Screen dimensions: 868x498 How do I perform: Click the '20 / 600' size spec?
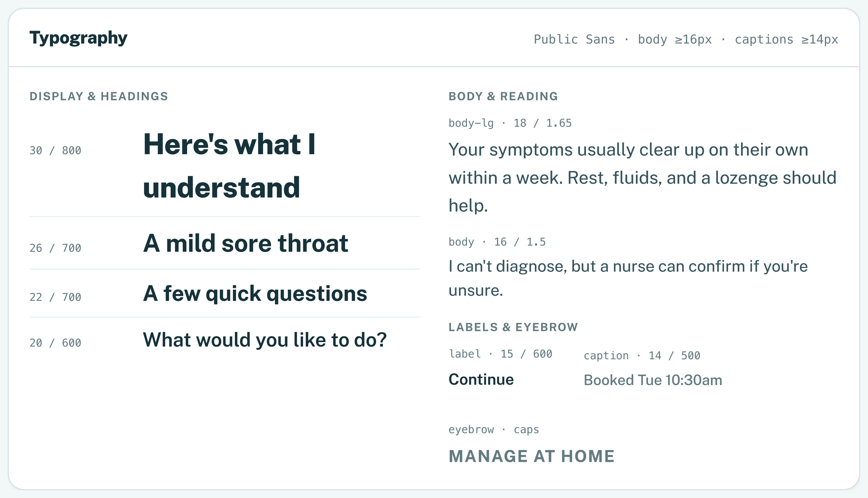pos(55,343)
